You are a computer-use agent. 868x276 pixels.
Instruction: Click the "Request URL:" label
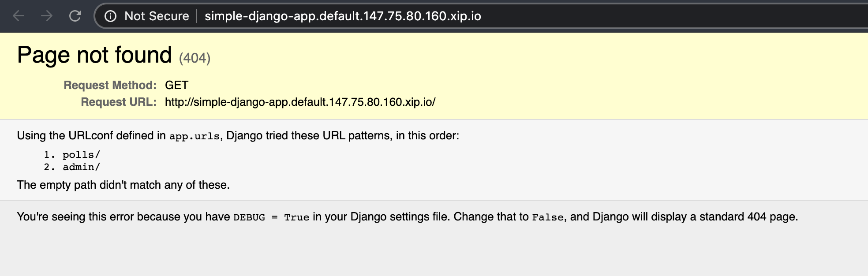coord(118,102)
